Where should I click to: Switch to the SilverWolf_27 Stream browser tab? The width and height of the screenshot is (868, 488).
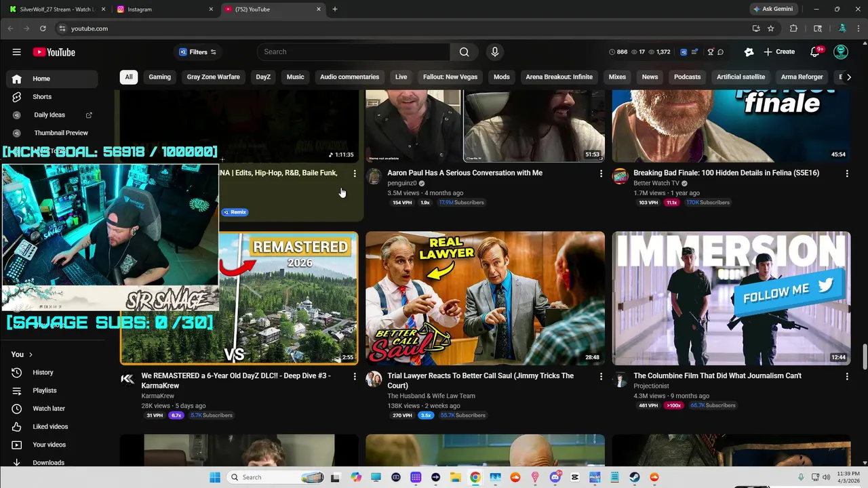(x=58, y=9)
